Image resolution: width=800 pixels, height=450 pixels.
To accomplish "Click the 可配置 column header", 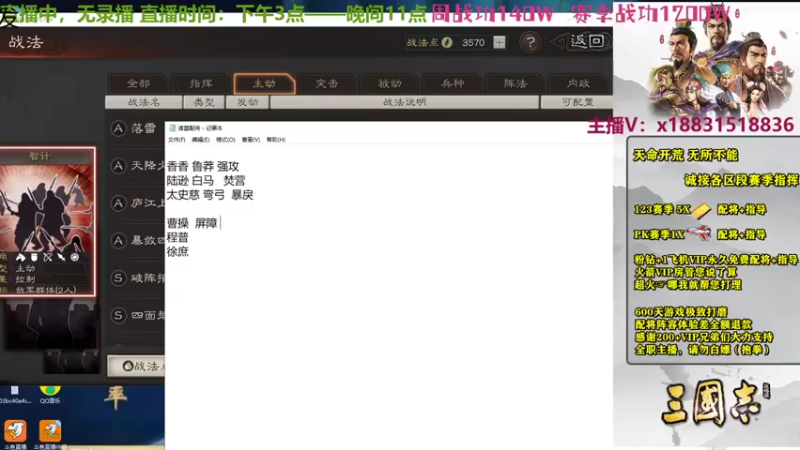I will click(577, 102).
